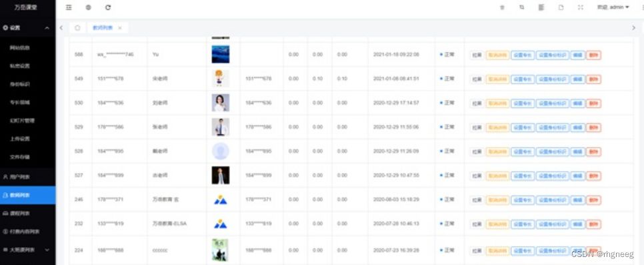Click 拉黑 button in row 588
This screenshot has height=265, width=644.
pyautogui.click(x=477, y=55)
